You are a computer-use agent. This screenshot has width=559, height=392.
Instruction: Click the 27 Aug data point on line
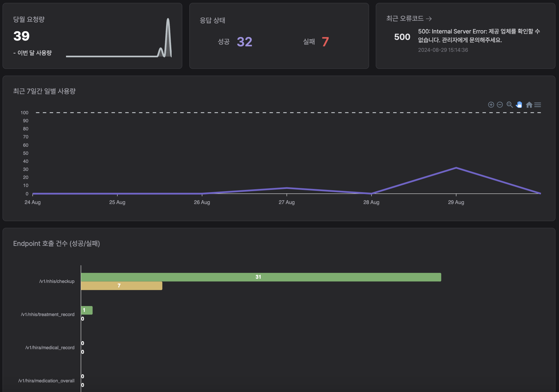[287, 188]
